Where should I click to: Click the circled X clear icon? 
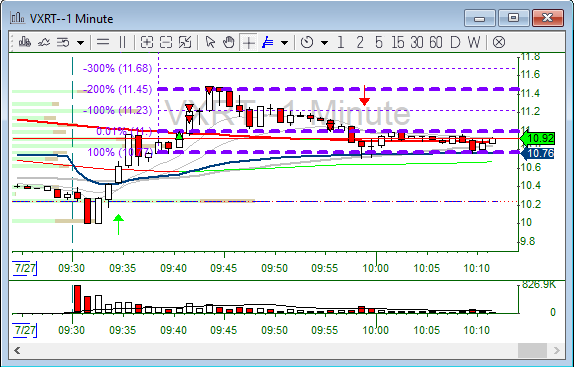(x=499, y=42)
